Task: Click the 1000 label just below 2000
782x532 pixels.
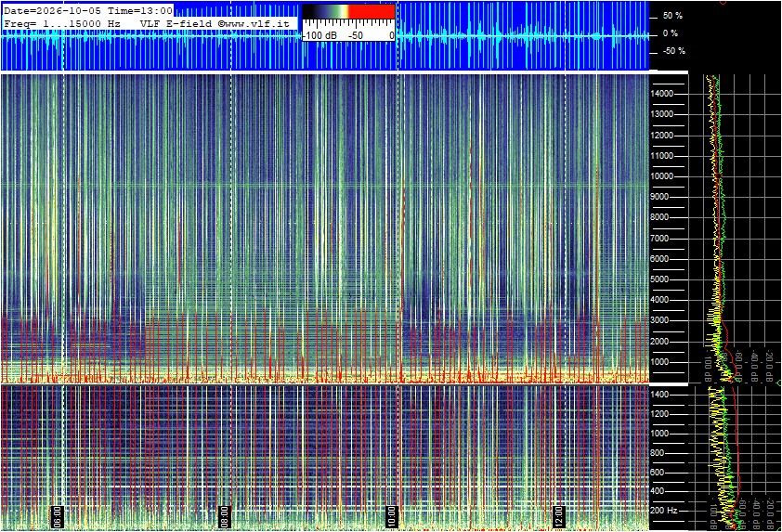Action: point(659,362)
